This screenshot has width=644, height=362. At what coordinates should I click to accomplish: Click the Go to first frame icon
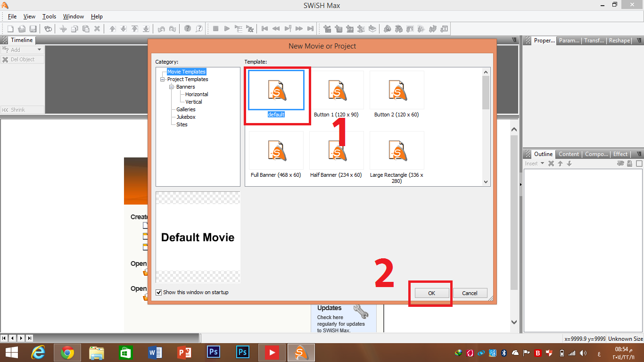click(264, 29)
